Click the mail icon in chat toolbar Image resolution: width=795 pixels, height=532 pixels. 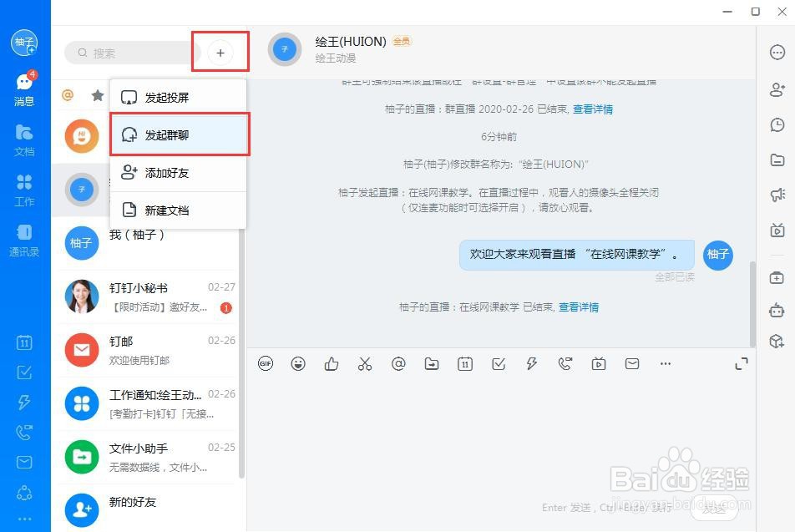click(x=632, y=363)
